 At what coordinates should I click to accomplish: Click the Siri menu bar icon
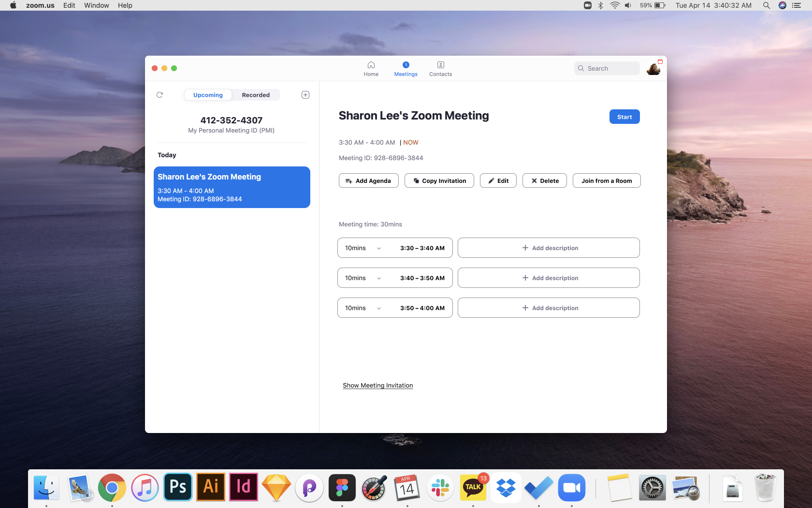[783, 5]
